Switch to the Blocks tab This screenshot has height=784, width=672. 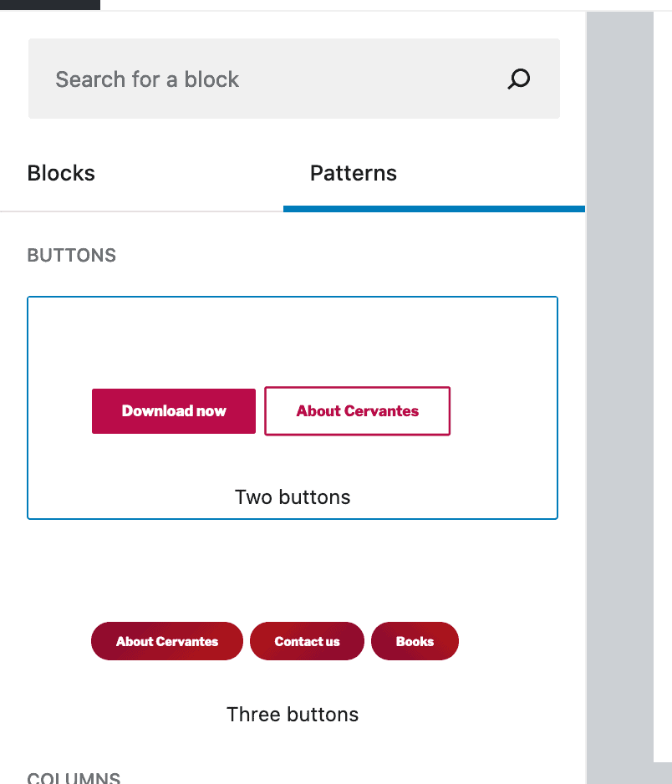[x=61, y=174]
